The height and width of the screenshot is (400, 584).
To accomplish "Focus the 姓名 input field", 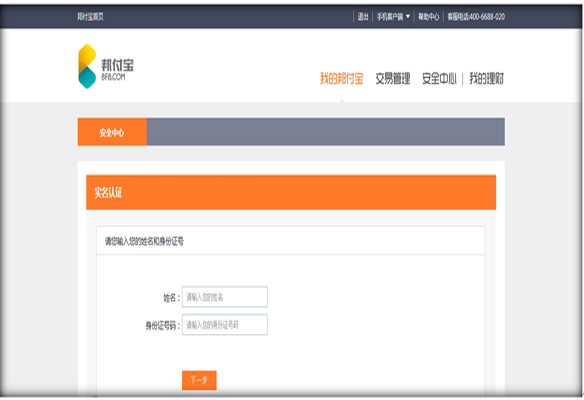I will tap(225, 297).
